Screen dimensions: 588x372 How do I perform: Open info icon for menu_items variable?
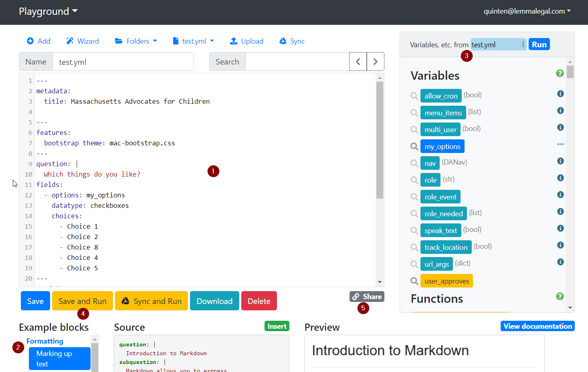click(x=560, y=111)
